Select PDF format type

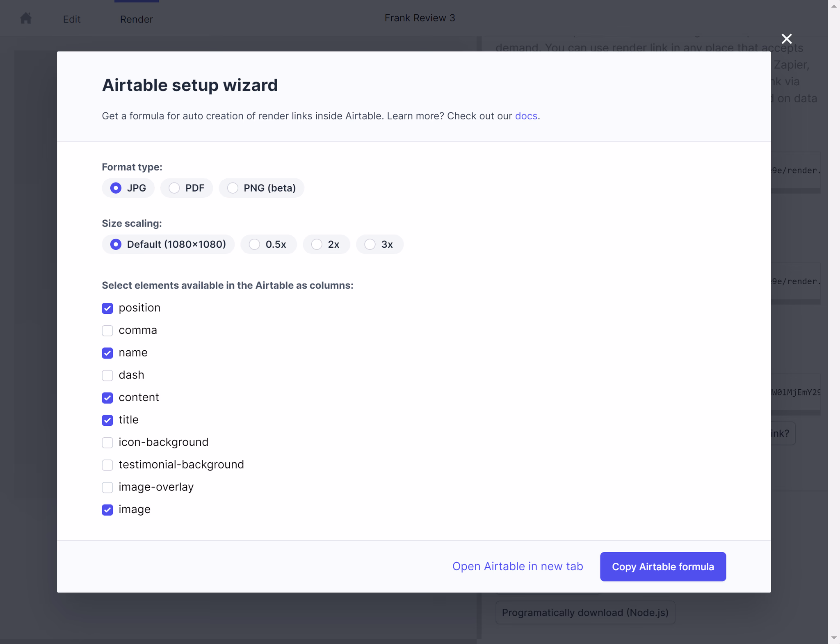(x=174, y=188)
